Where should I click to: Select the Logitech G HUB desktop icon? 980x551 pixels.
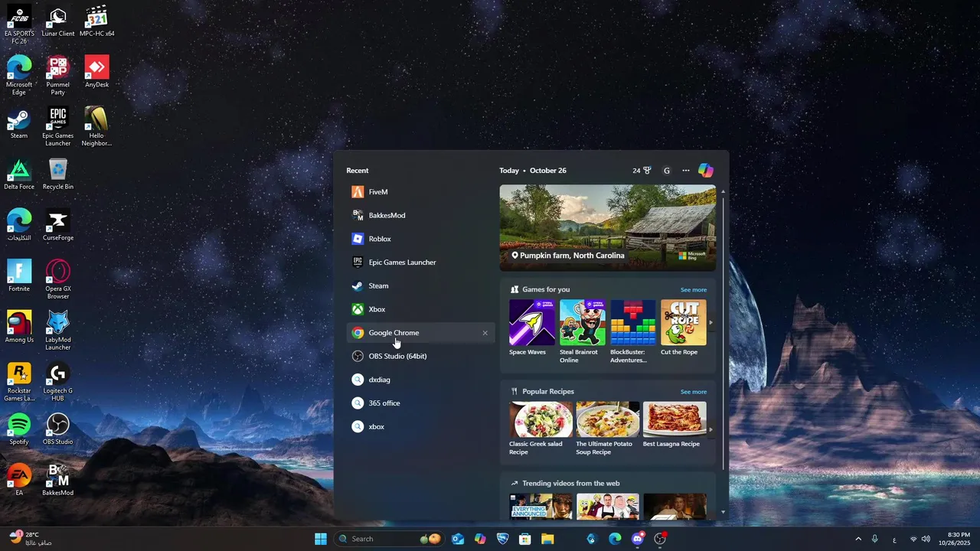pyautogui.click(x=58, y=382)
